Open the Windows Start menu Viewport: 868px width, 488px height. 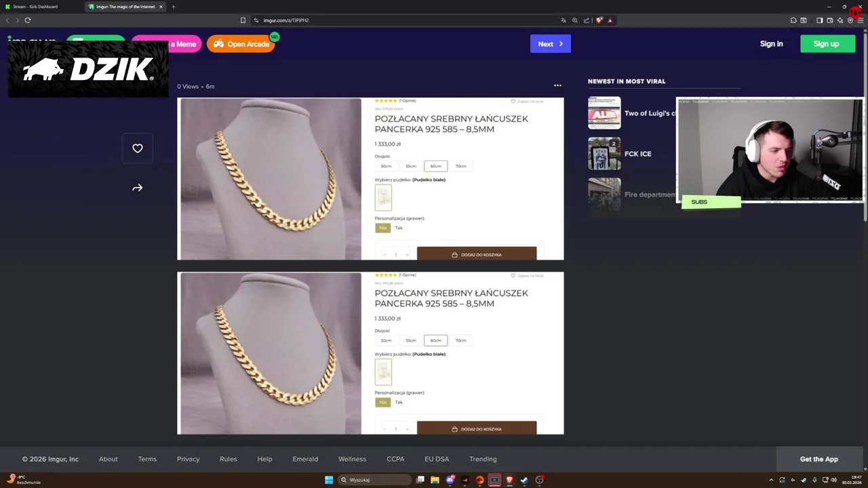coord(329,480)
